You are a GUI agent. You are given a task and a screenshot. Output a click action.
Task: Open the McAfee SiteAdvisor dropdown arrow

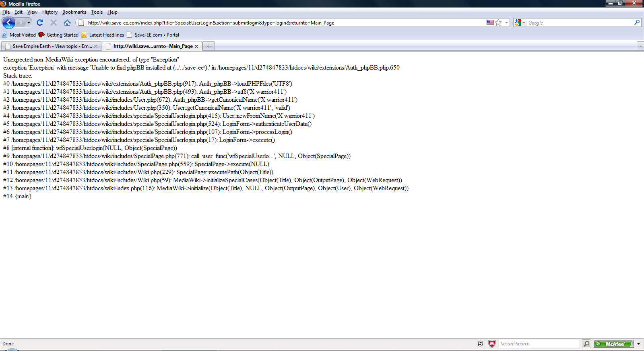click(x=638, y=344)
